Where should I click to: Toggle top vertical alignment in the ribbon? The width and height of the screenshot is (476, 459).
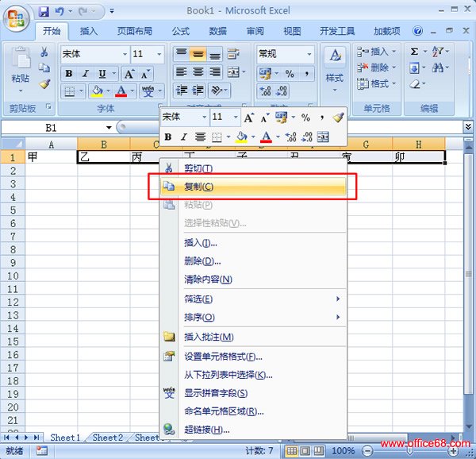pos(181,54)
